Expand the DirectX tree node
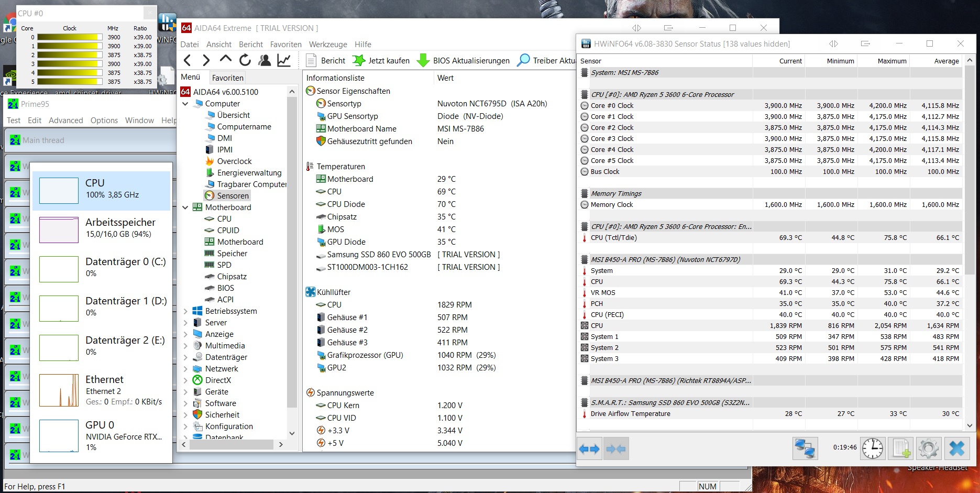The image size is (980, 493). pos(185,380)
